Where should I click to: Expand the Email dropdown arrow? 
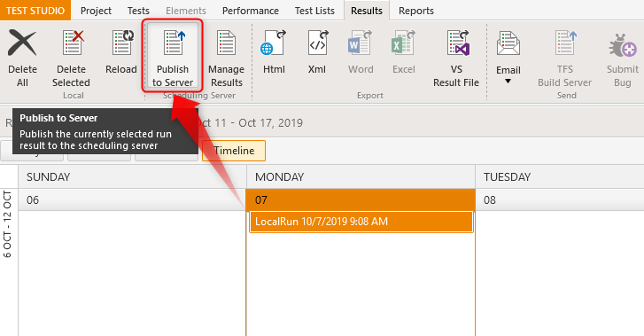pyautogui.click(x=508, y=82)
